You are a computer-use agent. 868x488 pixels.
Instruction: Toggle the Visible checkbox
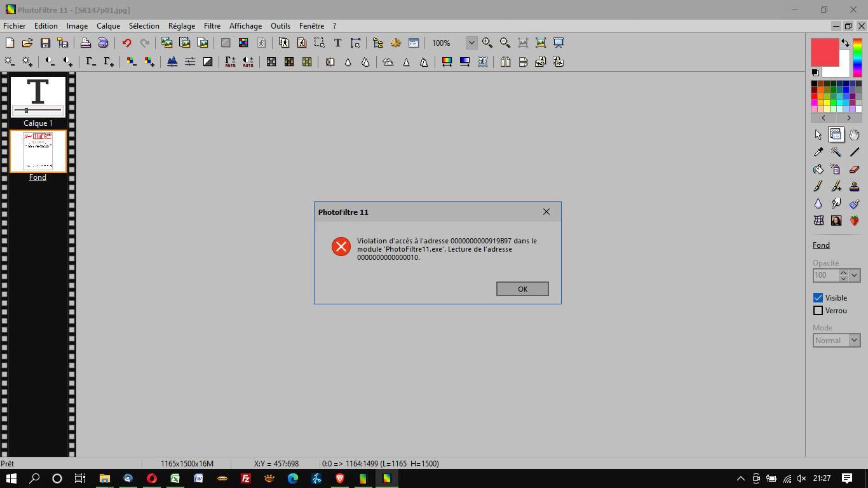click(818, 297)
